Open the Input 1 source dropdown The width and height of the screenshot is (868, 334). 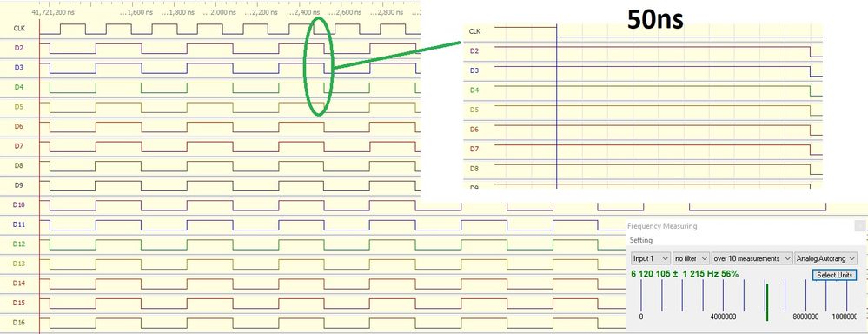651,258
